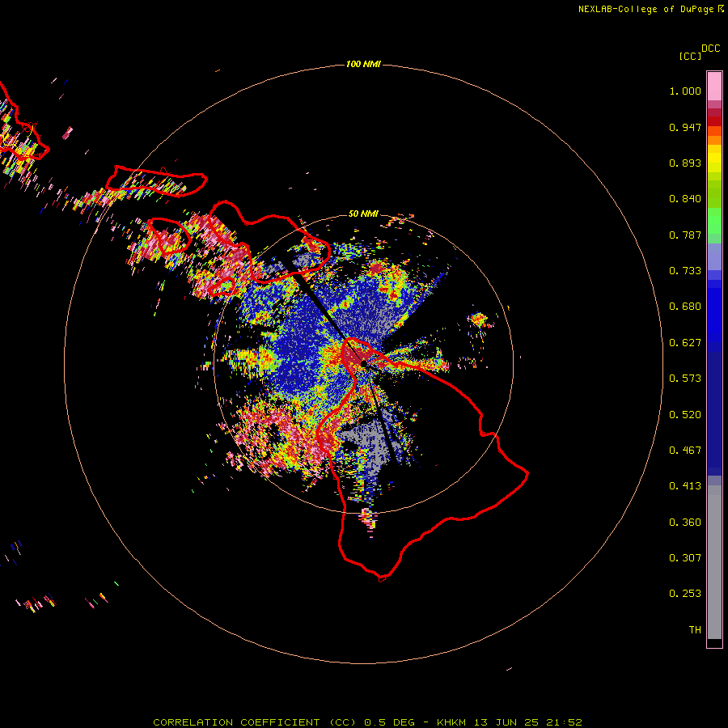
Task: Click the 0.787 scale value
Action: pos(685,235)
